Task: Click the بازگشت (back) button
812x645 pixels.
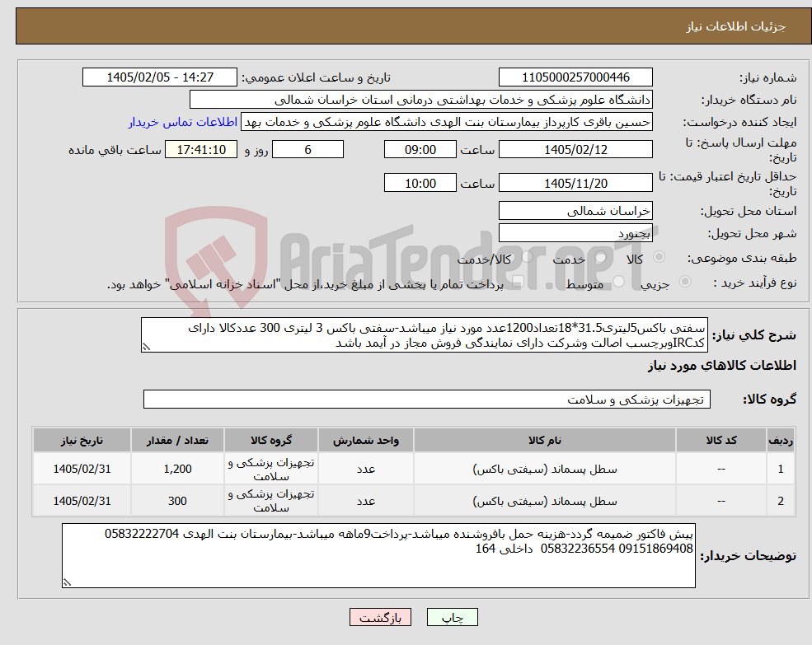Action: 380,617
